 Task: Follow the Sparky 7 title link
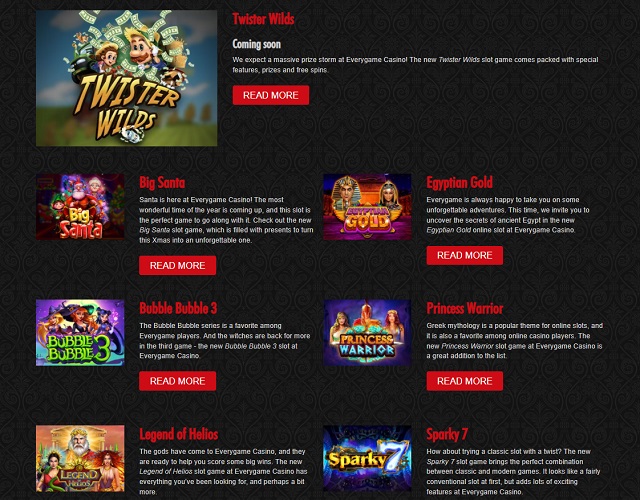point(447,434)
